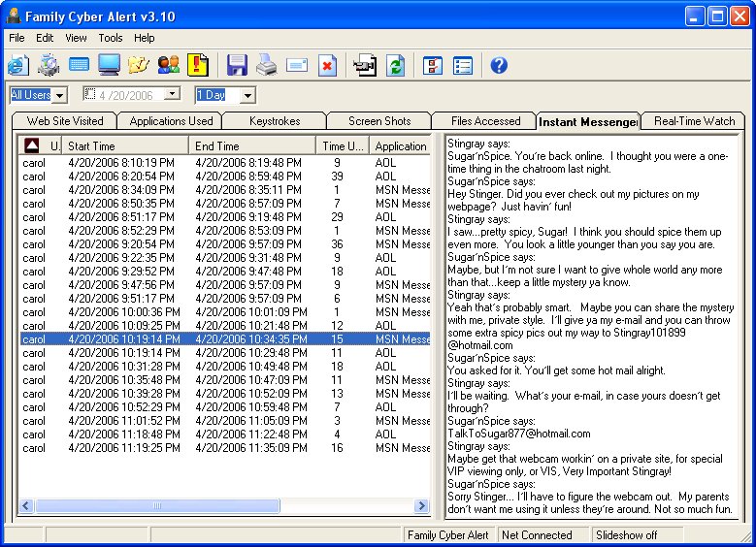Click the keyboard keystrokes toolbar icon
Viewport: 756px width, 547px height.
tap(79, 65)
